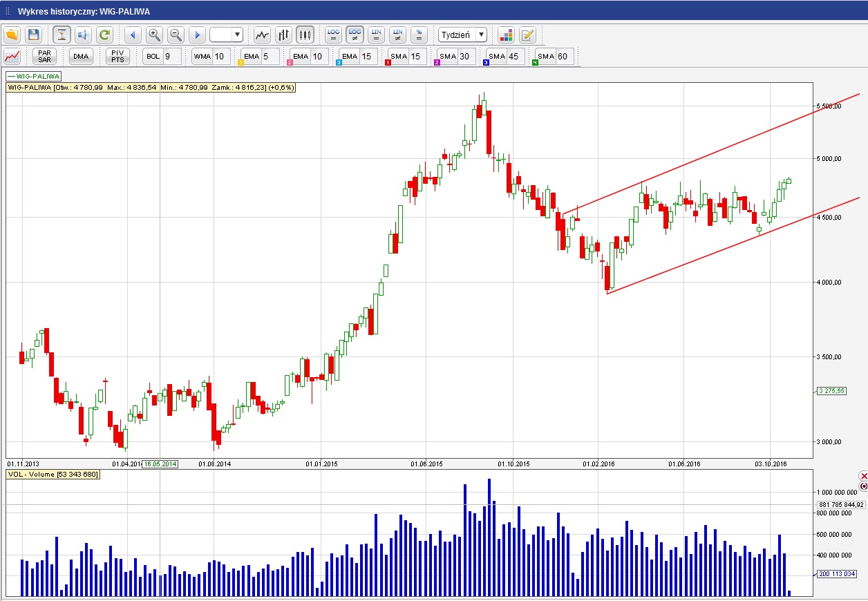Zoom in with the plus magnifier

point(154,35)
